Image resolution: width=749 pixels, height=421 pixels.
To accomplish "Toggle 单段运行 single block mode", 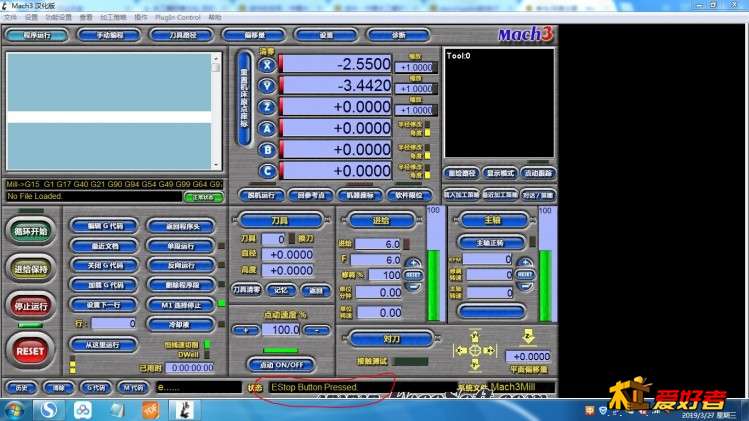I will (181, 246).
